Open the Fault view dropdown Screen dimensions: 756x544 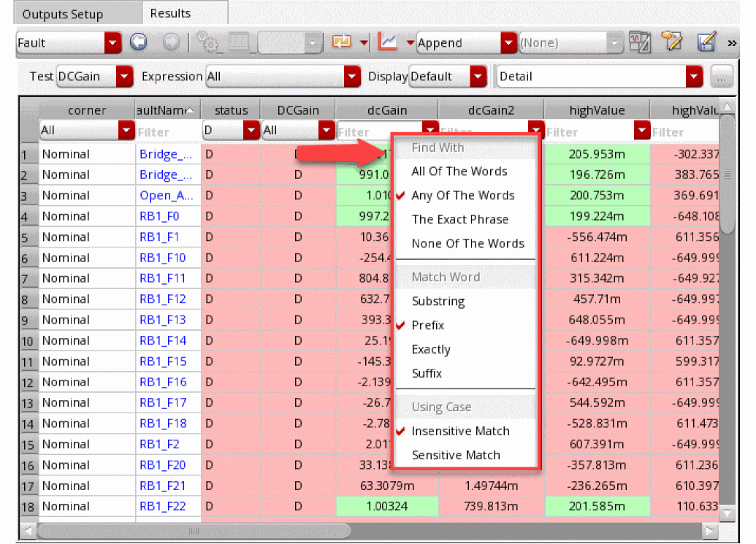[112, 43]
